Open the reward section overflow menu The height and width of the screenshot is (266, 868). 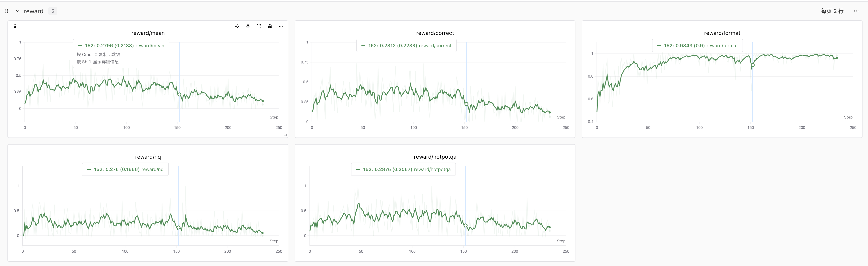tap(856, 11)
